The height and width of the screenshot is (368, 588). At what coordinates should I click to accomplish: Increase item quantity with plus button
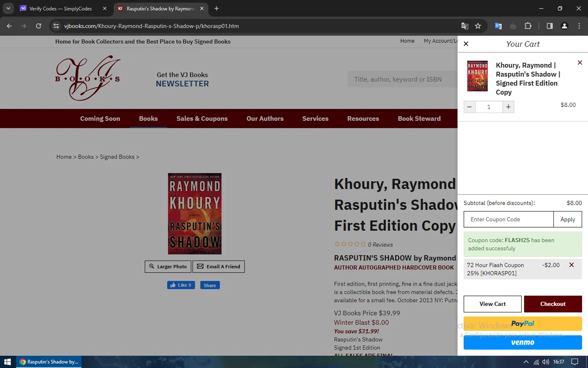(x=508, y=107)
